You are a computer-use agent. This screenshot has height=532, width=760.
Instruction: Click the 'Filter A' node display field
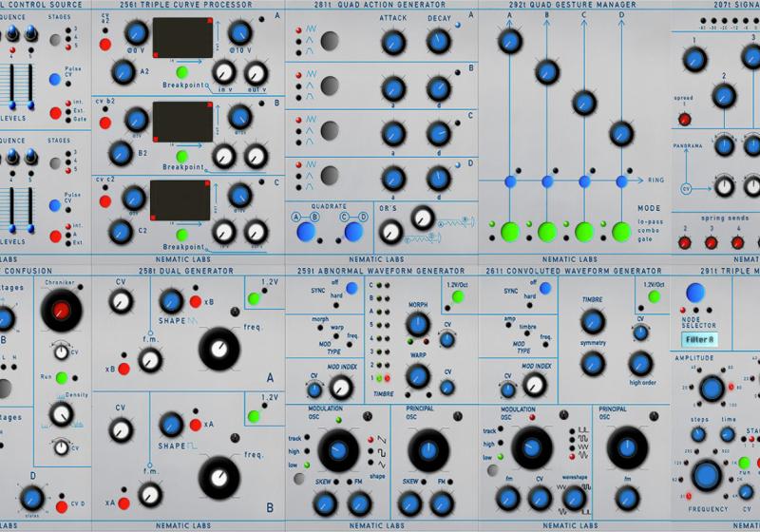click(x=699, y=340)
